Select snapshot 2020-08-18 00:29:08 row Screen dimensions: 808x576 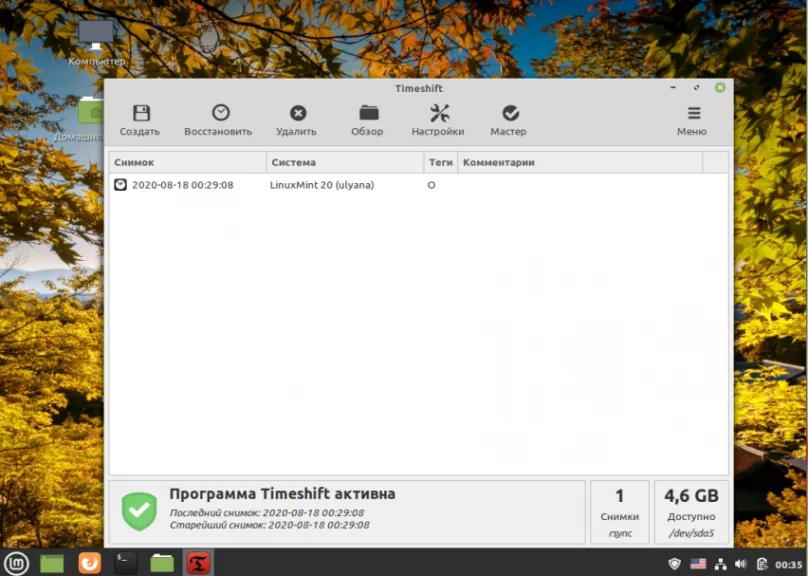pos(418,185)
